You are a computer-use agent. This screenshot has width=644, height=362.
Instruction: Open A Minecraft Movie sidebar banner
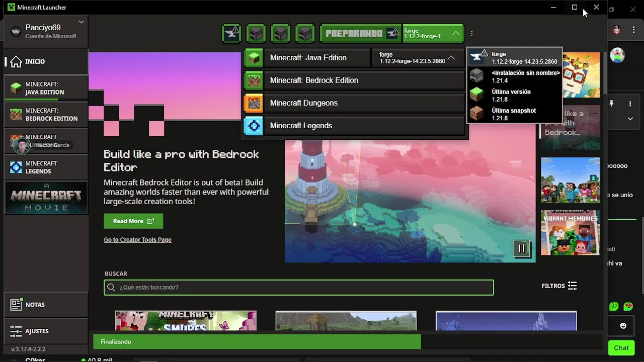(46, 198)
